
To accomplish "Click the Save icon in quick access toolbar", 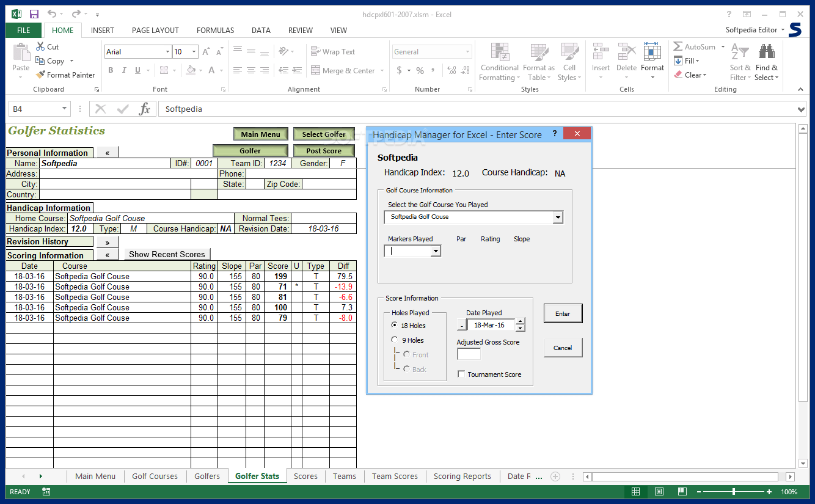I will 34,13.
